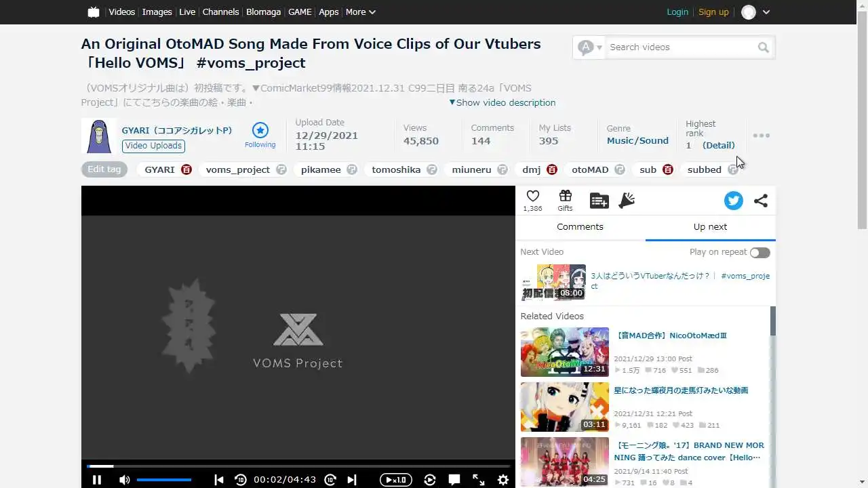Open the user avatar account dropdown
This screenshot has width=868, height=488.
(x=755, y=12)
